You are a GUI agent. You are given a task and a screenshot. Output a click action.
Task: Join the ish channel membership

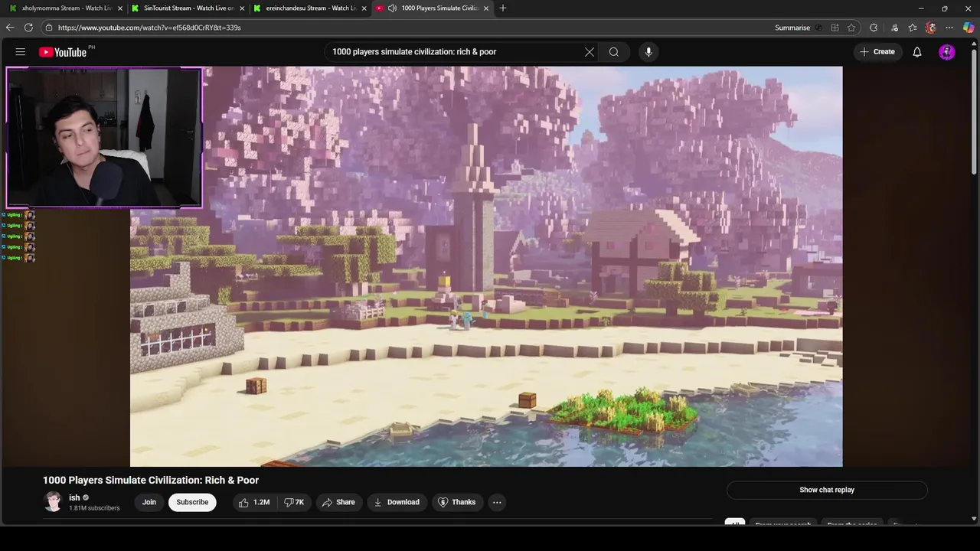pyautogui.click(x=149, y=502)
